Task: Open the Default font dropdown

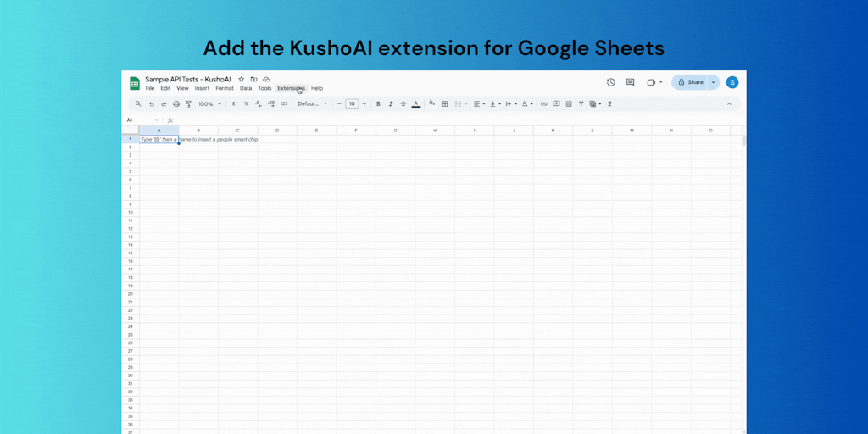Action: [312, 103]
